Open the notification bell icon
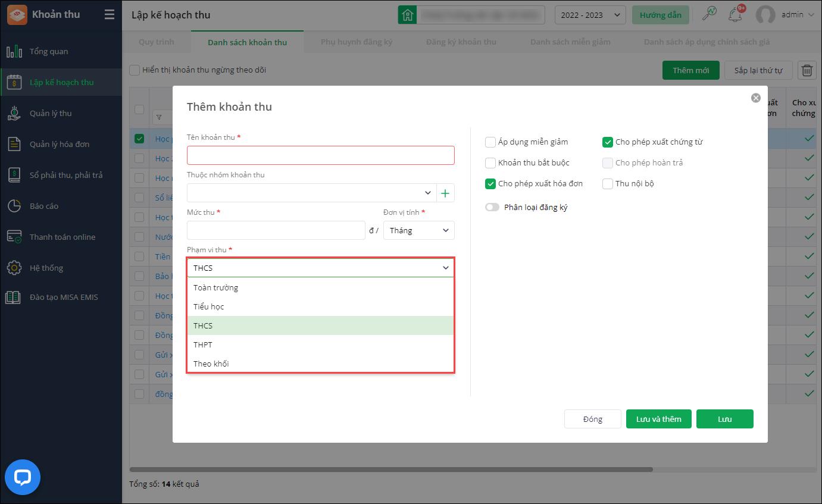This screenshot has width=822, height=504. pyautogui.click(x=736, y=14)
